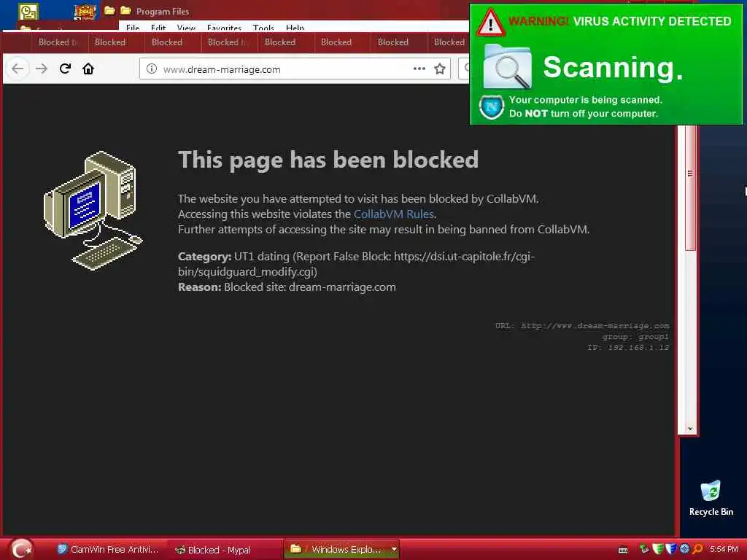Click the folder magnifier scanning icon
This screenshot has height=560, width=747.
508,66
